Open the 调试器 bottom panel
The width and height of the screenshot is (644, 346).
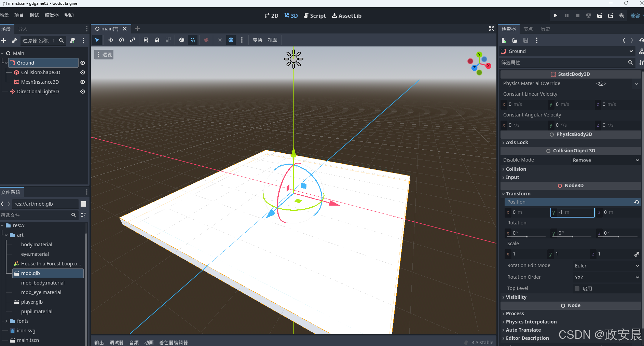[117, 343]
